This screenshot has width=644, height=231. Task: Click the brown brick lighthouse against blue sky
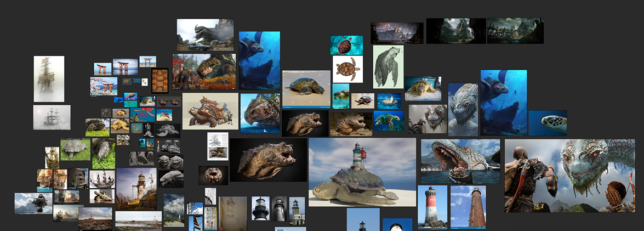point(468,207)
